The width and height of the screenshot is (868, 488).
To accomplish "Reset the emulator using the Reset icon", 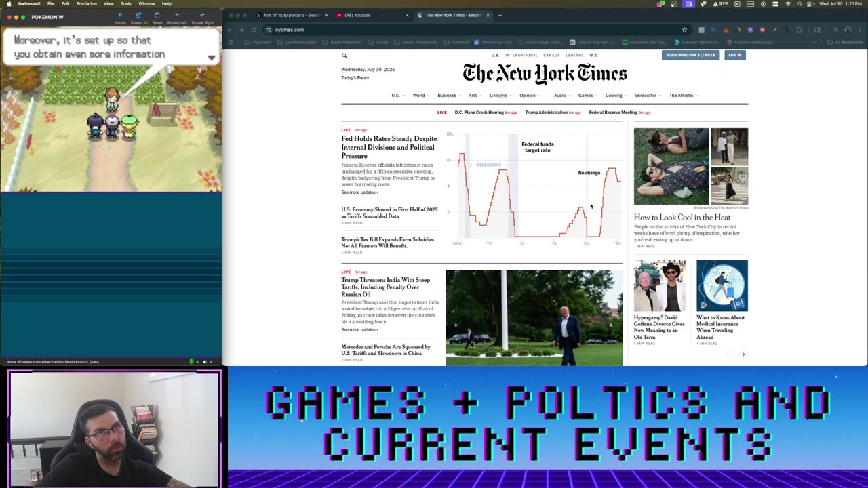I will tap(157, 18).
